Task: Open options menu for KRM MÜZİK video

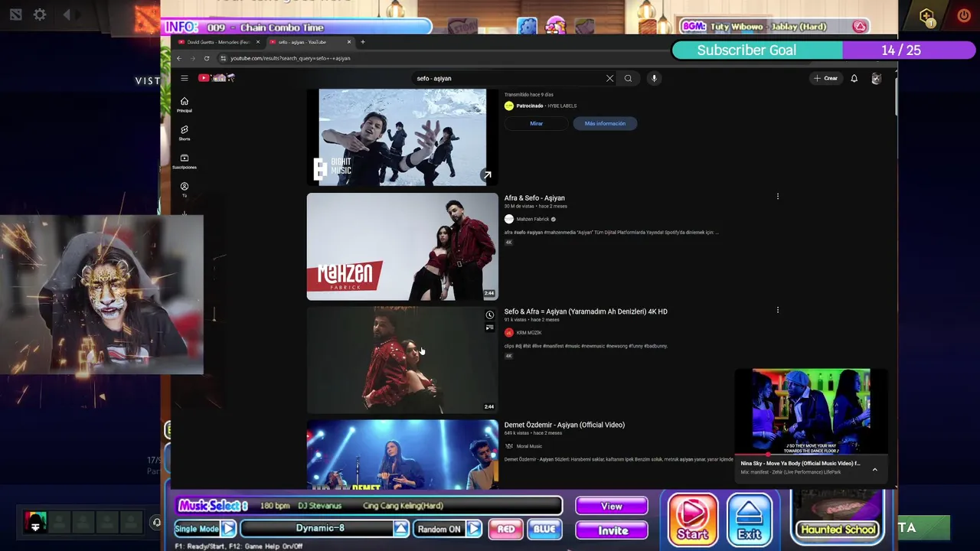Action: (x=778, y=310)
